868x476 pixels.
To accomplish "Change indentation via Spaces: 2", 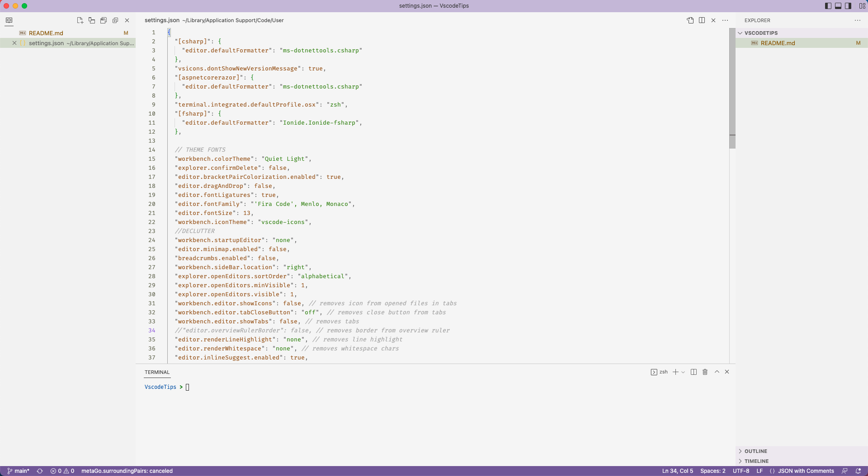I will (x=712, y=471).
